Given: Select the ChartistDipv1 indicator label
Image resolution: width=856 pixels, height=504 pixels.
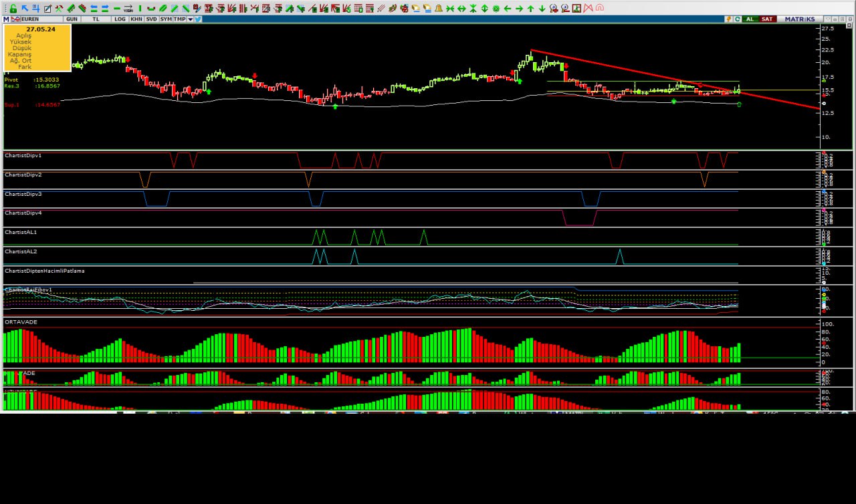Looking at the screenshot, I should click(x=23, y=155).
